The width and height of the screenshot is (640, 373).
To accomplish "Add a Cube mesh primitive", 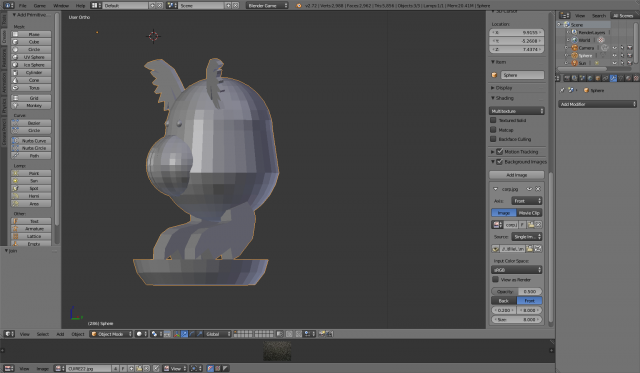I will pos(31,42).
